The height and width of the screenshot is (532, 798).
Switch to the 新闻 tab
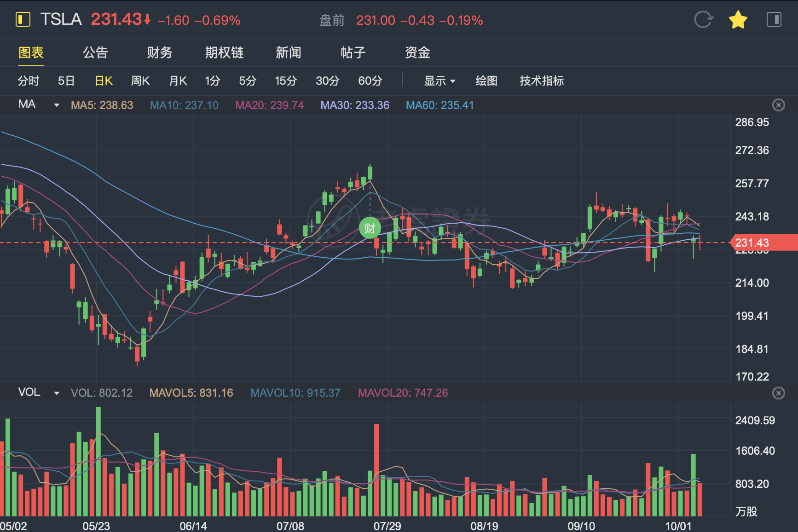(x=289, y=52)
